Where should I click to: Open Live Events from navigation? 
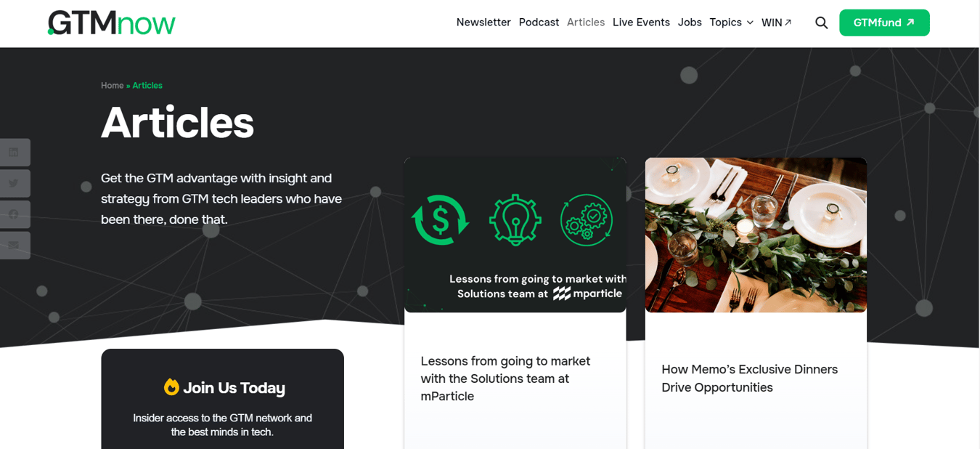pyautogui.click(x=641, y=23)
